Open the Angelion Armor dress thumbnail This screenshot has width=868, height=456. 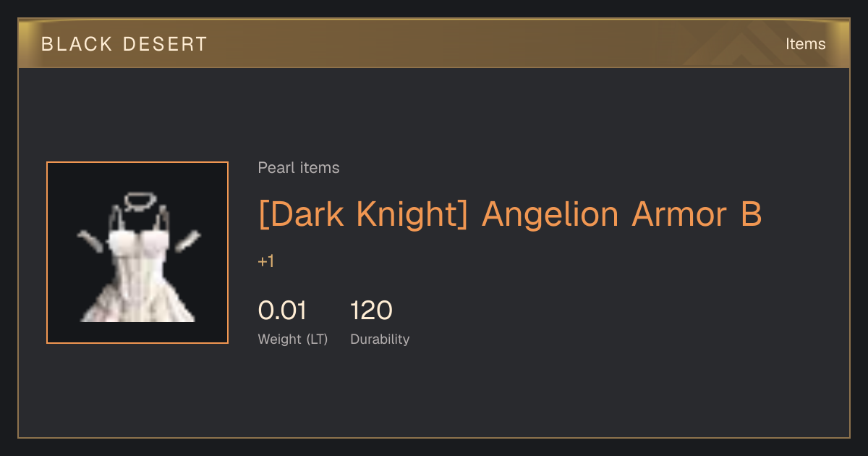[137, 253]
